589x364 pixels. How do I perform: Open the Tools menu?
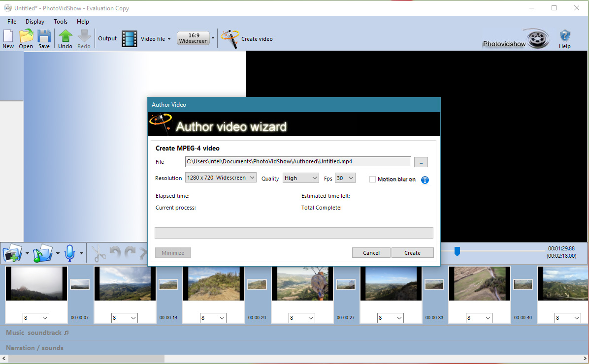[x=61, y=22]
